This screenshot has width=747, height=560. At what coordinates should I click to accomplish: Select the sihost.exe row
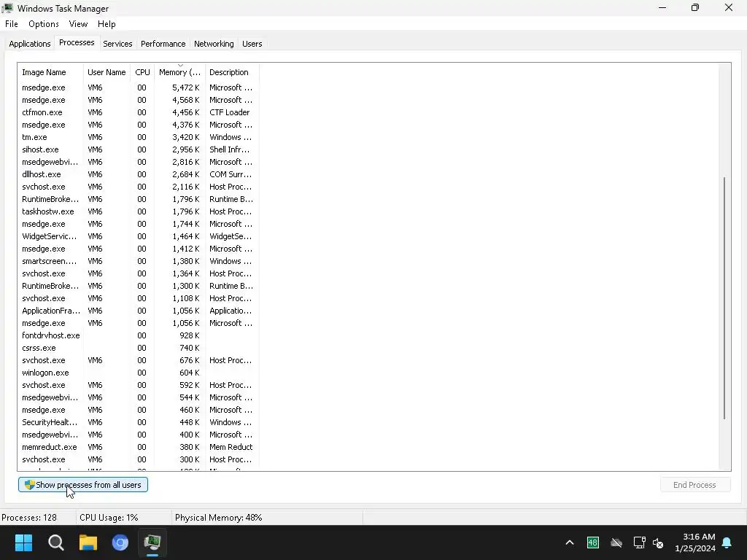click(138, 149)
